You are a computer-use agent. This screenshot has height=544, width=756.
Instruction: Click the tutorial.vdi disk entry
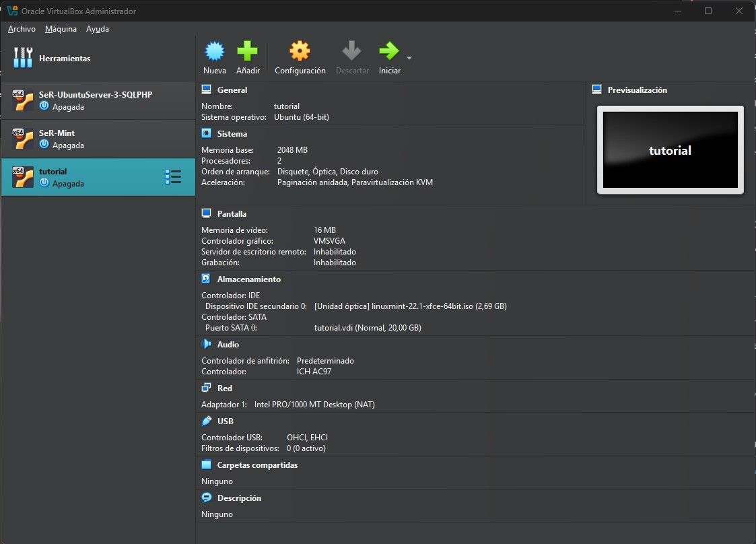pos(368,328)
